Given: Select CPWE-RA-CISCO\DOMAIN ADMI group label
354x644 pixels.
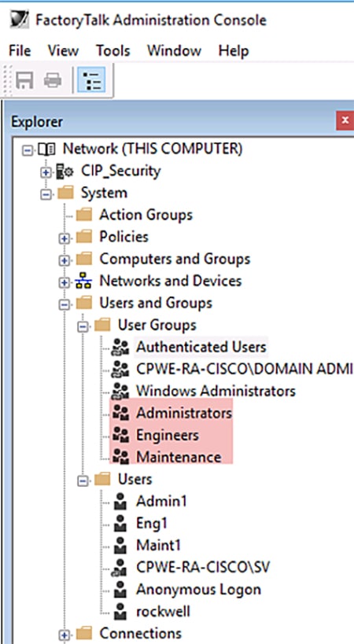Looking at the screenshot, I should point(245,370).
